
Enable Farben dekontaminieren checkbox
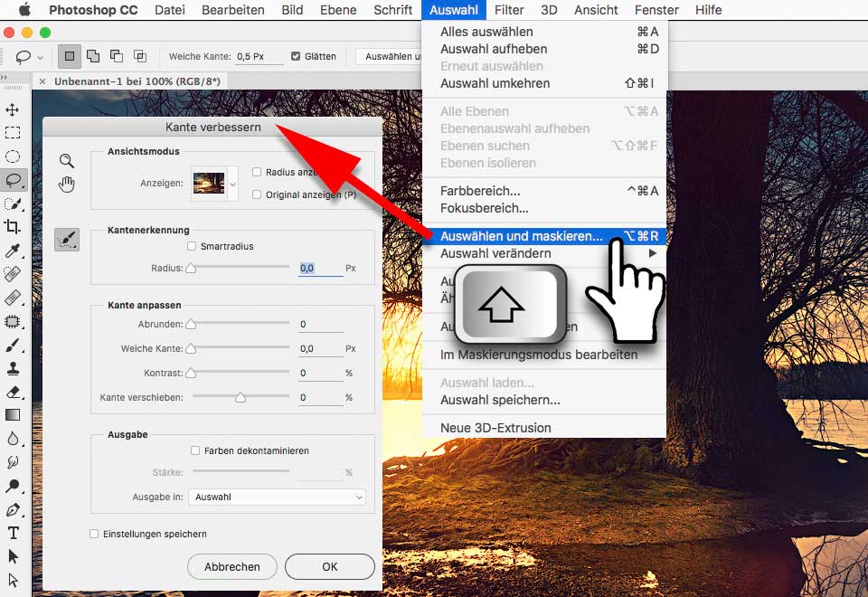point(195,450)
